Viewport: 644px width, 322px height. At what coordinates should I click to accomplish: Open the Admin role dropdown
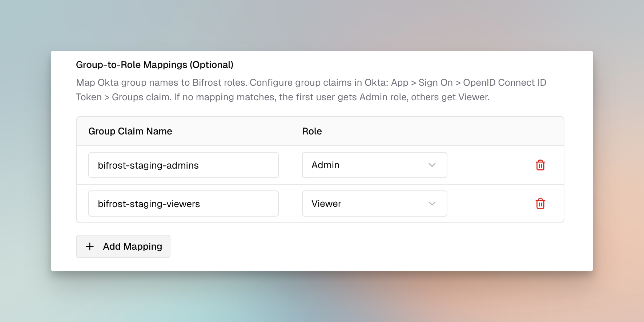tap(374, 165)
